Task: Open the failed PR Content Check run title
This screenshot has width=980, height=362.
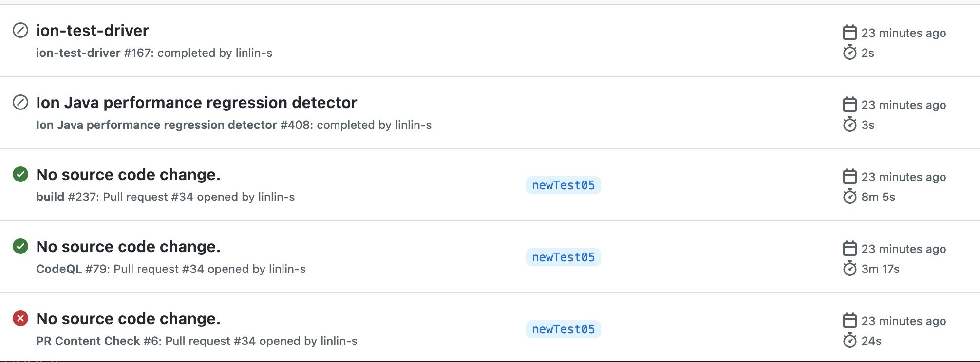Action: point(129,319)
